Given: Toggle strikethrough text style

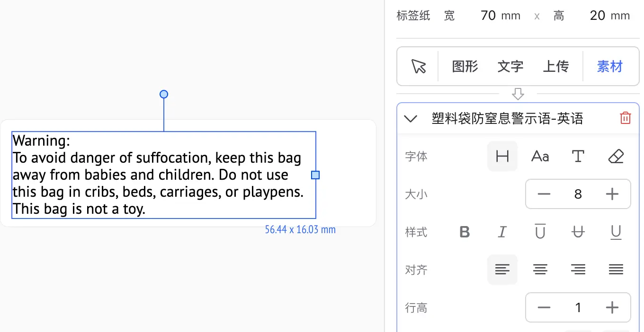Looking at the screenshot, I should 578,232.
